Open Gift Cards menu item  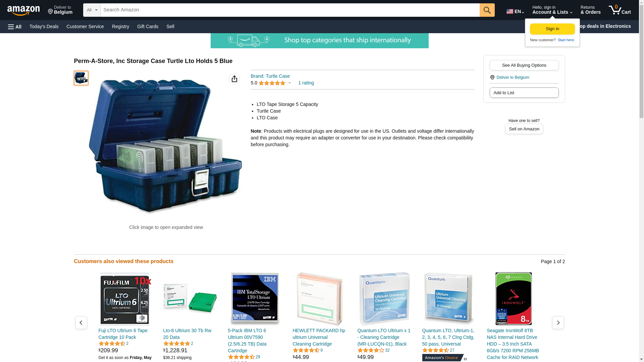tap(148, 26)
